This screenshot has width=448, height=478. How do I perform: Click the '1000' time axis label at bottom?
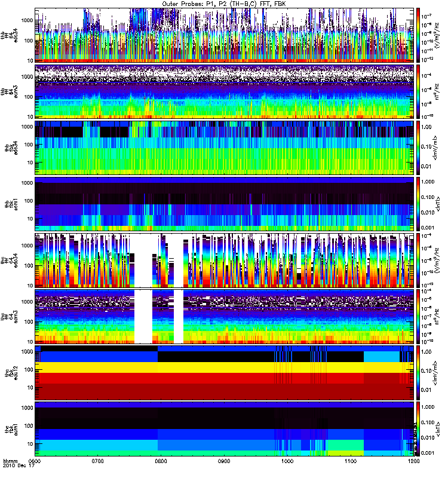coord(287,461)
